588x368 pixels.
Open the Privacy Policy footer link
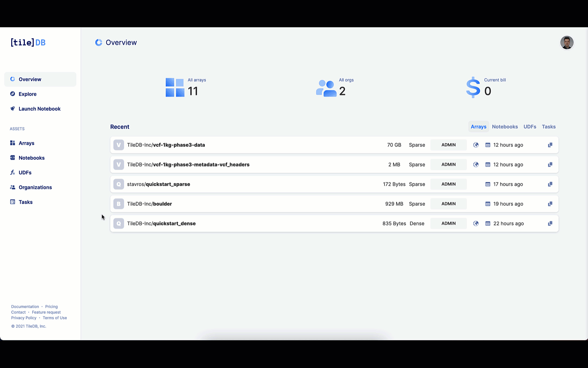[x=24, y=318]
